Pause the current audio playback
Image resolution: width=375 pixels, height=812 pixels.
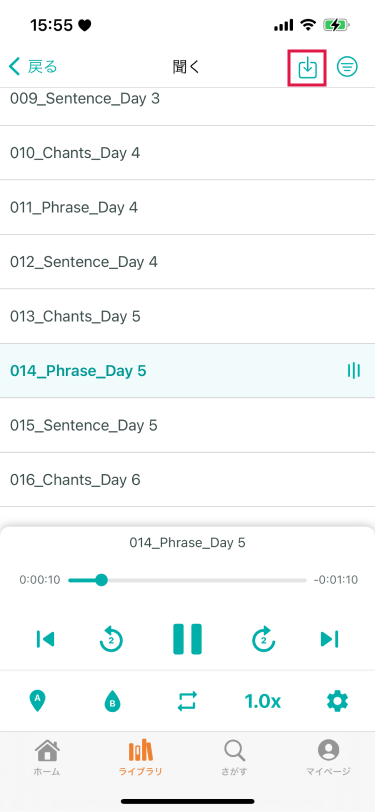tap(187, 640)
